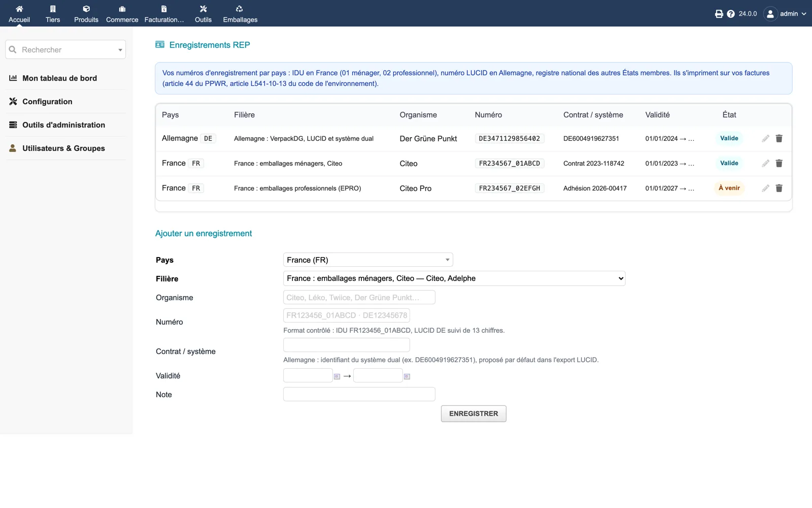Edit the Citeo FR234567_01ABCD row

pos(765,164)
